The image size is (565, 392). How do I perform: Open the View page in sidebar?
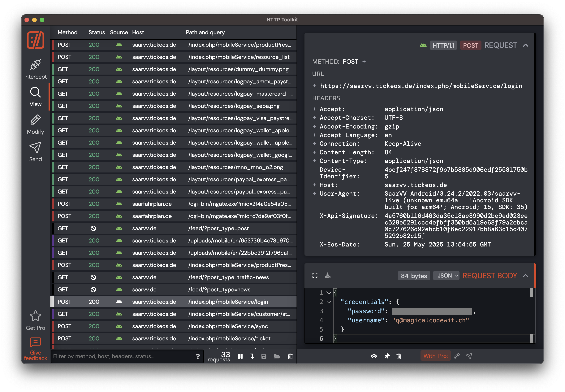tap(35, 97)
